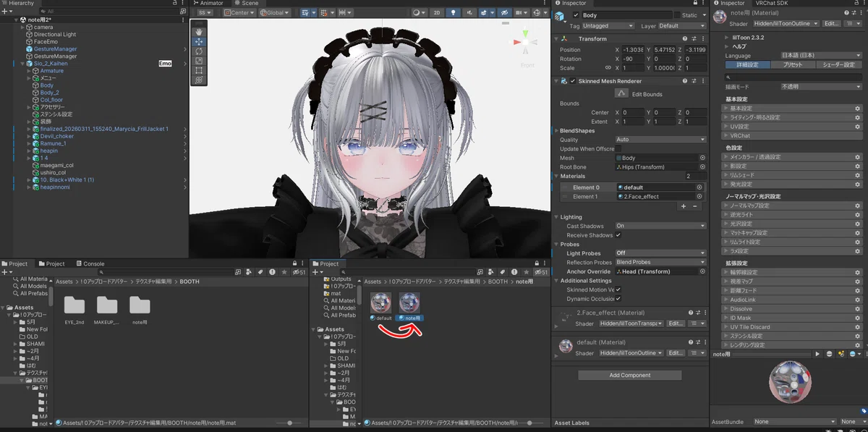Image resolution: width=868 pixels, height=432 pixels.
Task: Open Transform component preset icon
Action: [693, 38]
